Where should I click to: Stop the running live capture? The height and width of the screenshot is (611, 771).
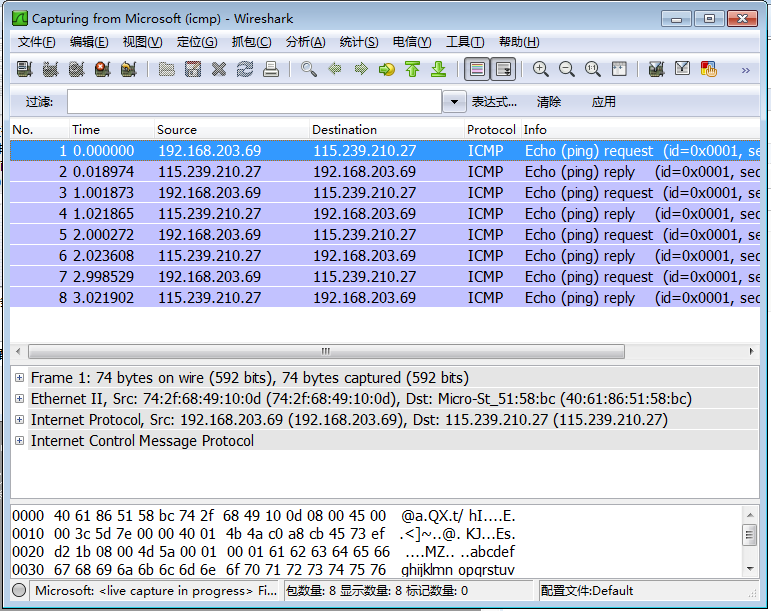click(x=101, y=69)
